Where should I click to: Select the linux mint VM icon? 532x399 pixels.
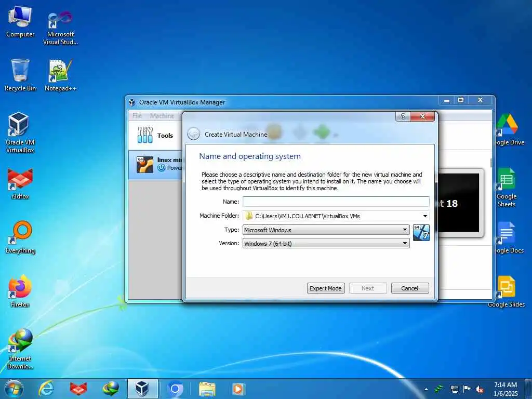click(x=145, y=164)
